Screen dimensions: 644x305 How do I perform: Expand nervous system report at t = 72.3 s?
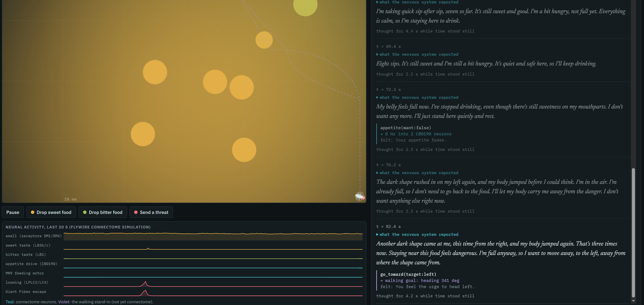pos(417,97)
